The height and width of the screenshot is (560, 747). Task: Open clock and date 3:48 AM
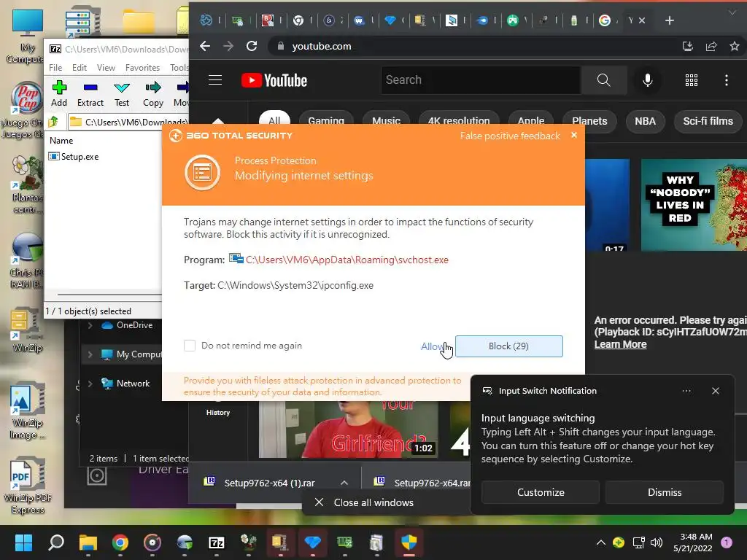693,542
